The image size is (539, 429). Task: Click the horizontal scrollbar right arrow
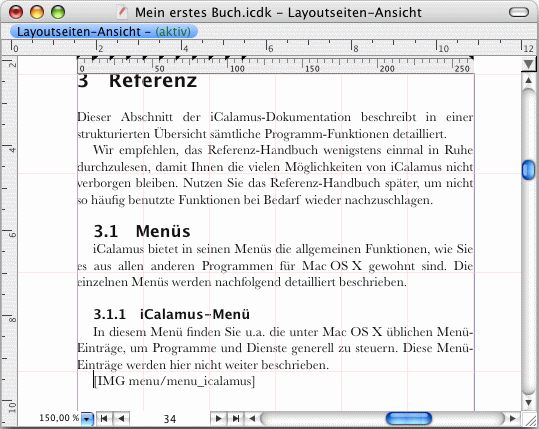coord(513,418)
